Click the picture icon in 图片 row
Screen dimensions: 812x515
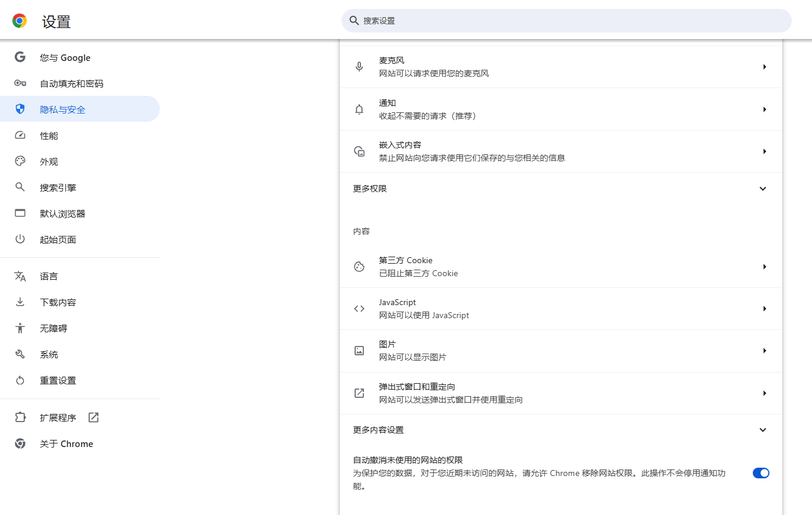(x=359, y=351)
